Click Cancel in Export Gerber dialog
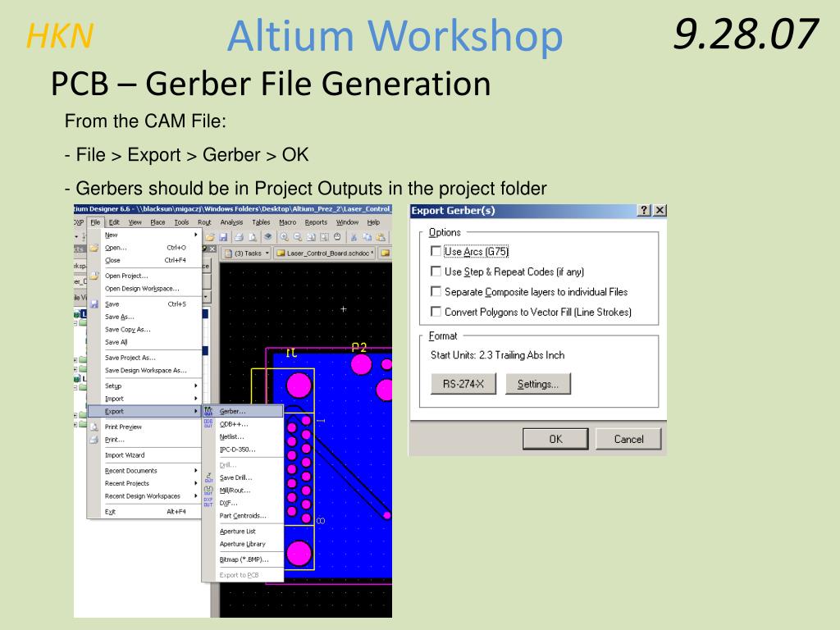The width and height of the screenshot is (840, 630). [628, 439]
